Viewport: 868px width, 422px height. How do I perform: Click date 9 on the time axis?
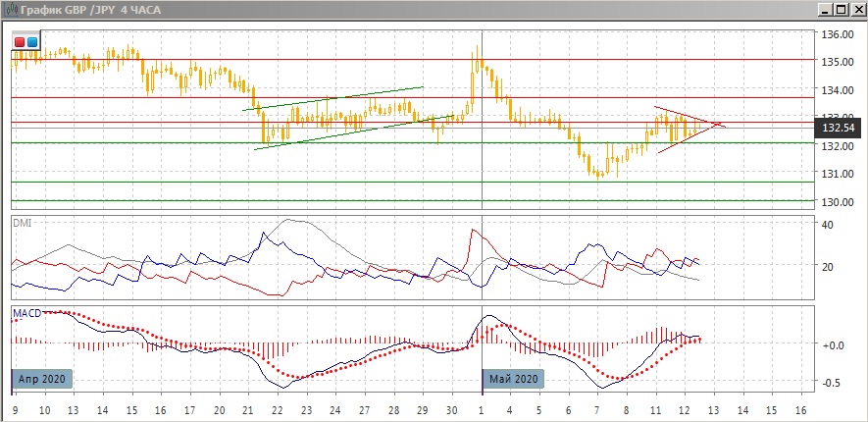pos(15,410)
